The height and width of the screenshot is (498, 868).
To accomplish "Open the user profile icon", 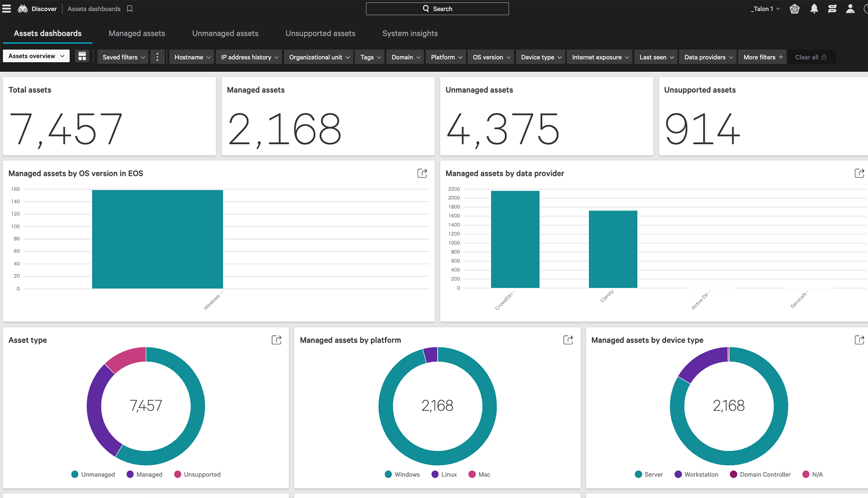I will pos(850,9).
